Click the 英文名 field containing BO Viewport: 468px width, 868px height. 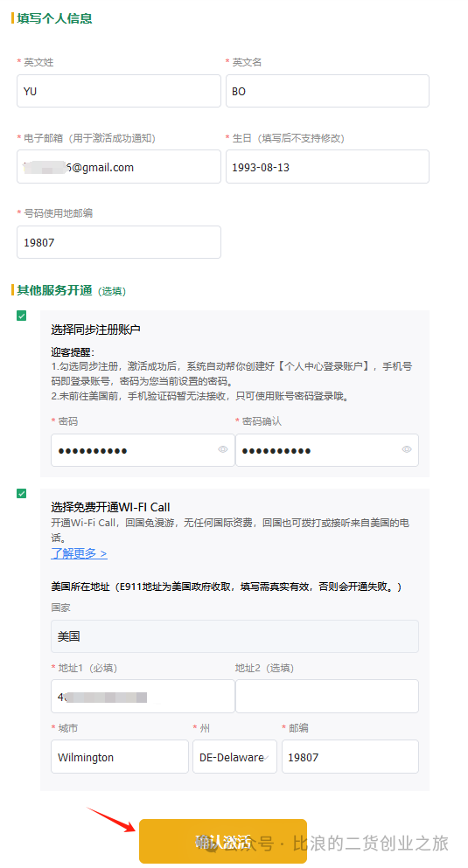[327, 91]
